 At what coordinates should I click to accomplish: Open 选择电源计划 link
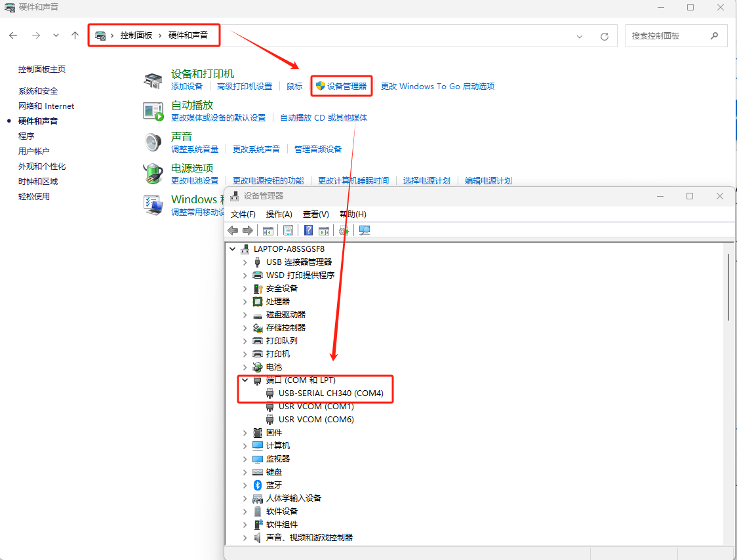click(426, 181)
